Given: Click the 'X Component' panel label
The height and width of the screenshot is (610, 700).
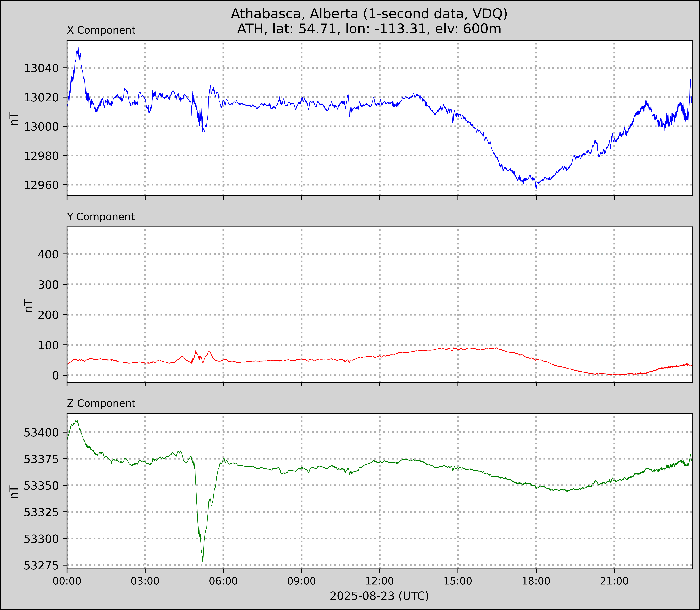Looking at the screenshot, I should (101, 30).
